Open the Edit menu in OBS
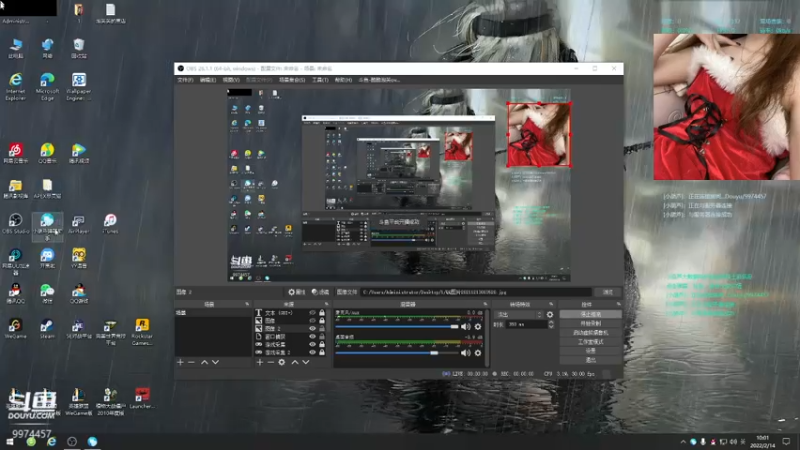 point(208,80)
